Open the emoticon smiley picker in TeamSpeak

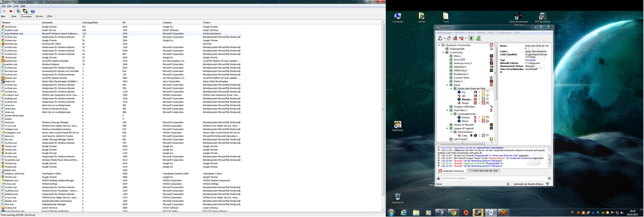[x=550, y=178]
